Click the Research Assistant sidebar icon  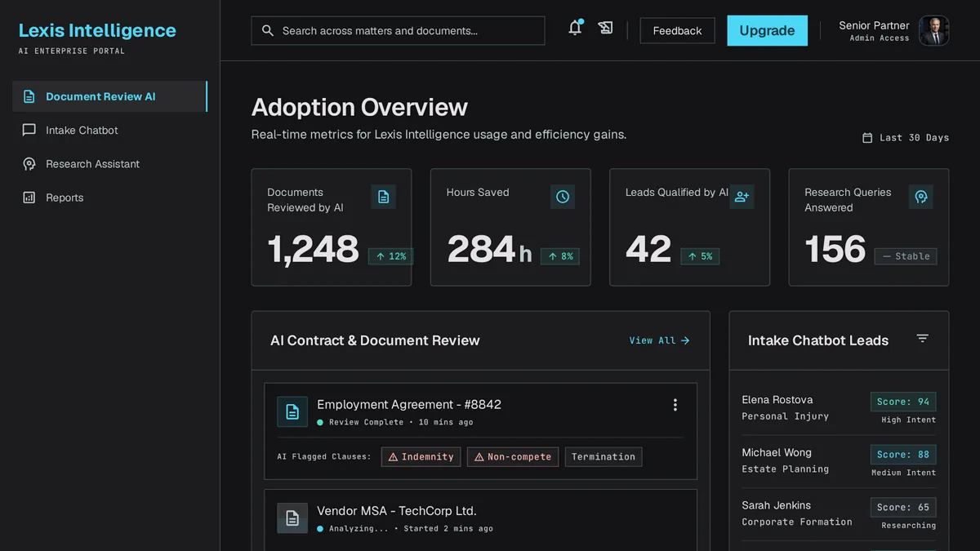29,164
